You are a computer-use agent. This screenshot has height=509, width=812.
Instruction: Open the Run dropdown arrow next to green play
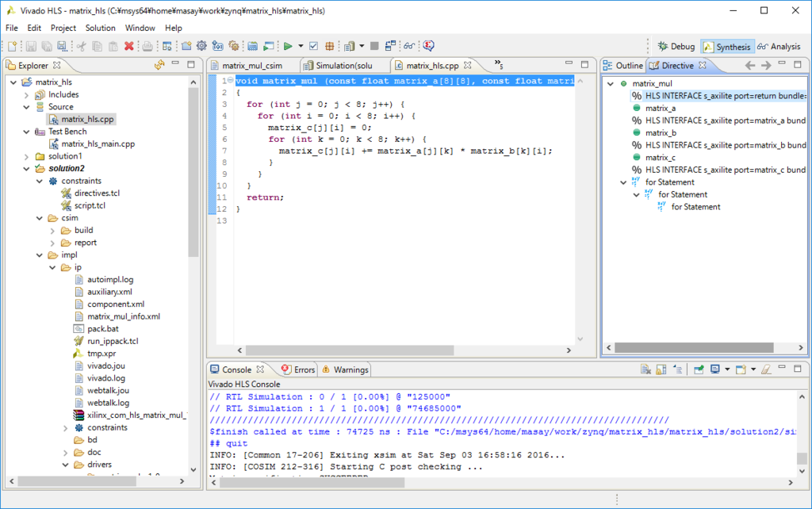(301, 46)
